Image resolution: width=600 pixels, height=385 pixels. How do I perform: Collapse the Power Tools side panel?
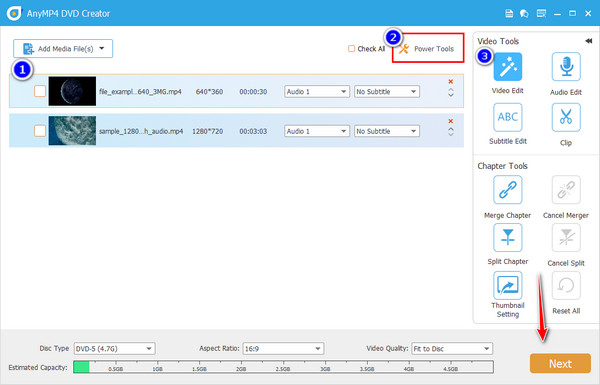tap(589, 41)
